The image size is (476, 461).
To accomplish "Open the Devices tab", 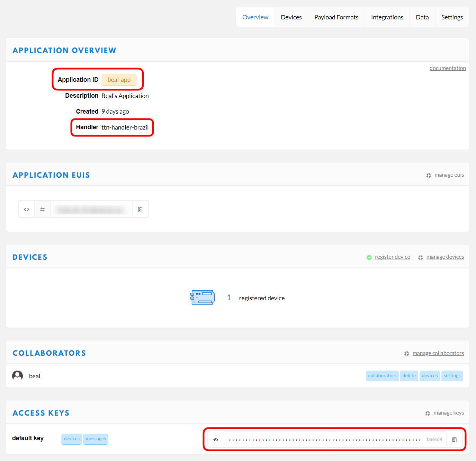I will click(x=291, y=17).
